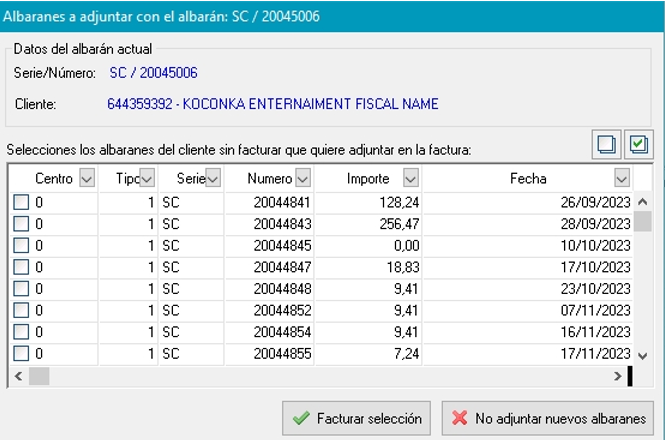This screenshot has width=665, height=440.
Task: Expand the Importe column filter dropdown
Action: 410,178
